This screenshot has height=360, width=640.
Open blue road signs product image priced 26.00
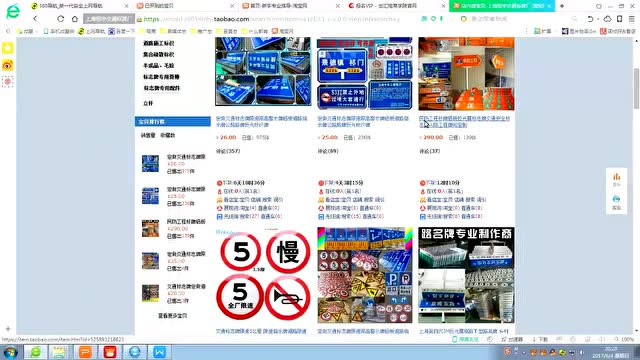(x=263, y=72)
